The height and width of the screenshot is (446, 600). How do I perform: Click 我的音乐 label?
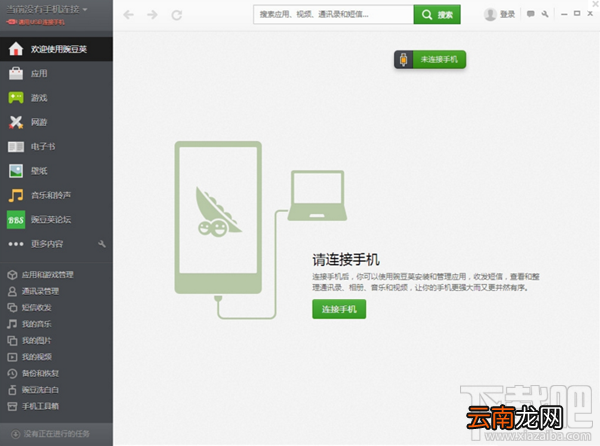(x=36, y=324)
